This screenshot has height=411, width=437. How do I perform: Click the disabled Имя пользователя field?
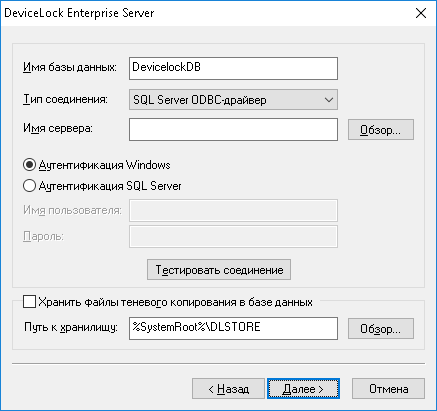(x=233, y=210)
